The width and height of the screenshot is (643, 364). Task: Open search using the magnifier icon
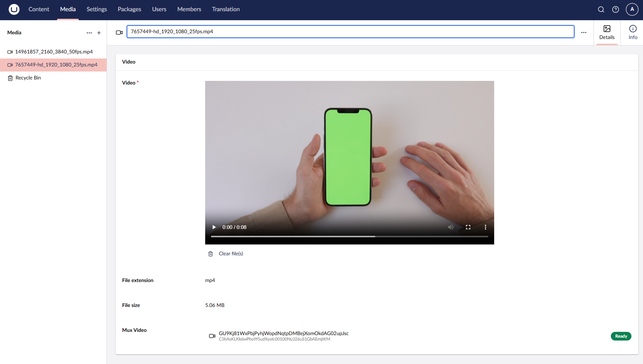point(601,9)
